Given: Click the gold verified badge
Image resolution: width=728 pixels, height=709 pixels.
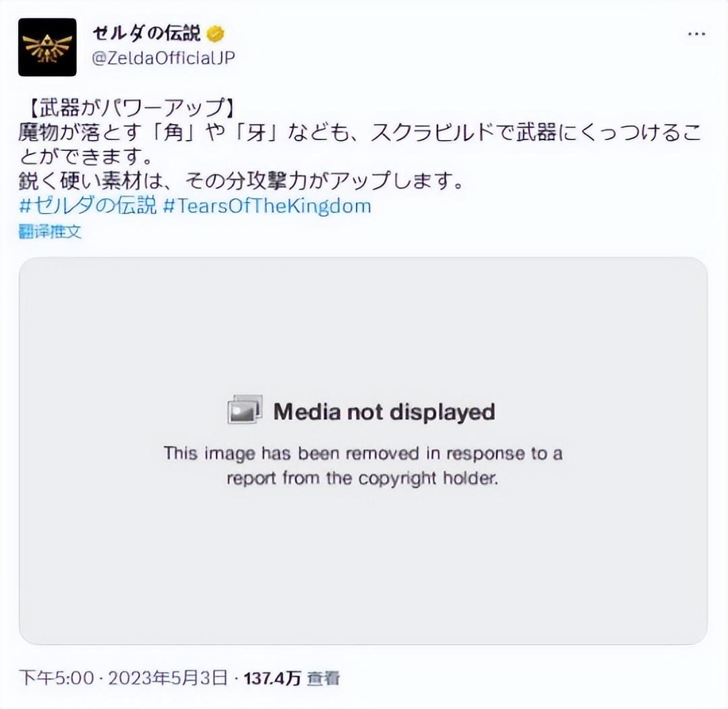Looking at the screenshot, I should [216, 34].
